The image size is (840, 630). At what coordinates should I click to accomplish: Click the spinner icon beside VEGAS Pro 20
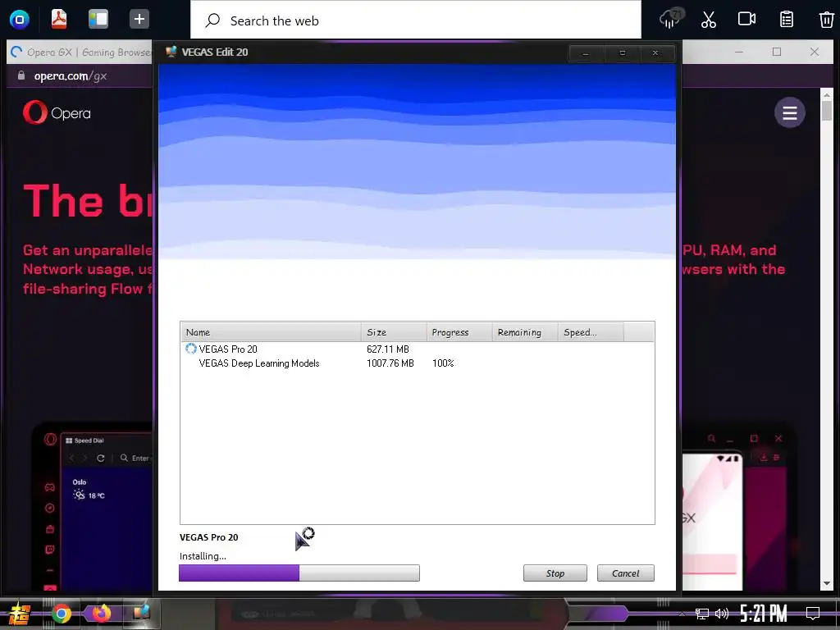click(x=190, y=349)
